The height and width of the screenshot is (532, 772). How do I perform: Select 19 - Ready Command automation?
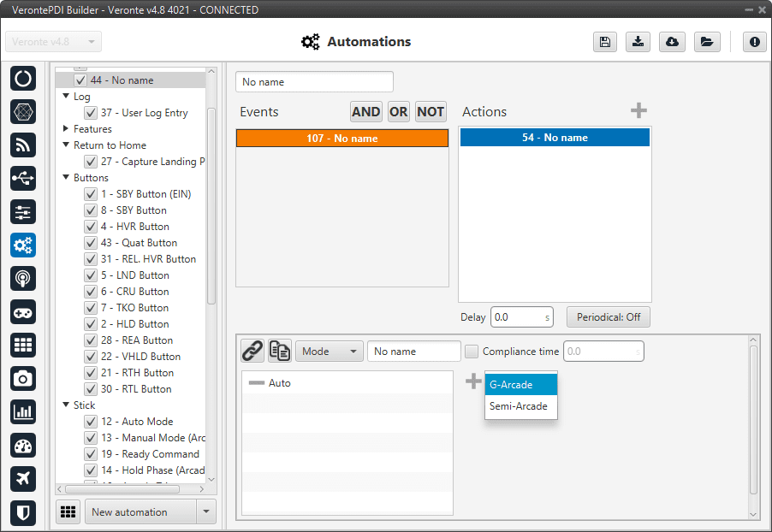pos(150,454)
